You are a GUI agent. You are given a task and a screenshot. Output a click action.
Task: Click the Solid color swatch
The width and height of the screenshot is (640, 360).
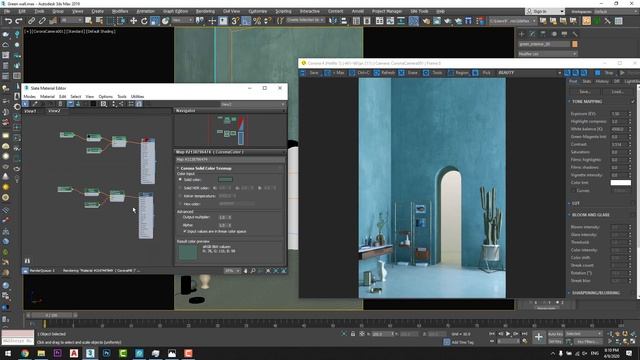tap(225, 180)
